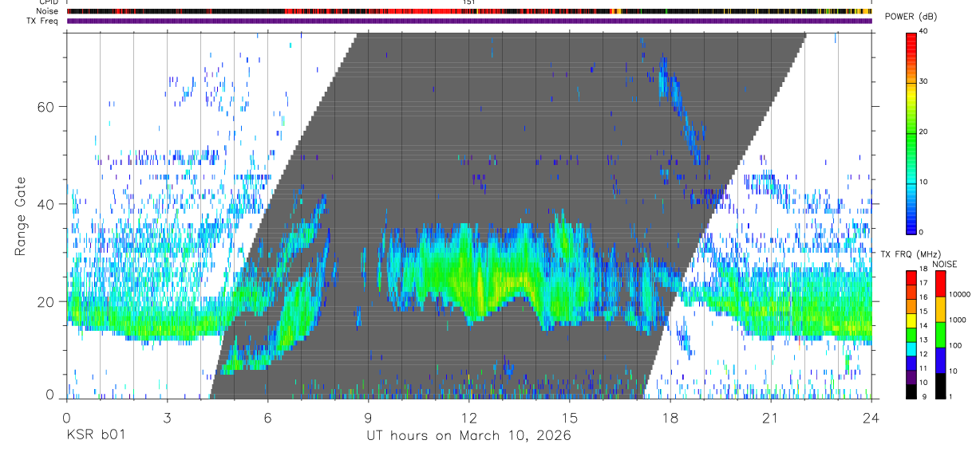
Task: Click the 1 label on noise legend
Action: pyautogui.click(x=950, y=396)
